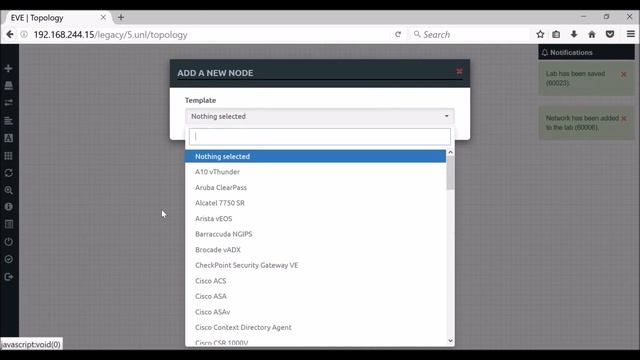This screenshot has height=360, width=640.
Task: Open the Startup-configs lines sidebar icon
Action: 8,120
